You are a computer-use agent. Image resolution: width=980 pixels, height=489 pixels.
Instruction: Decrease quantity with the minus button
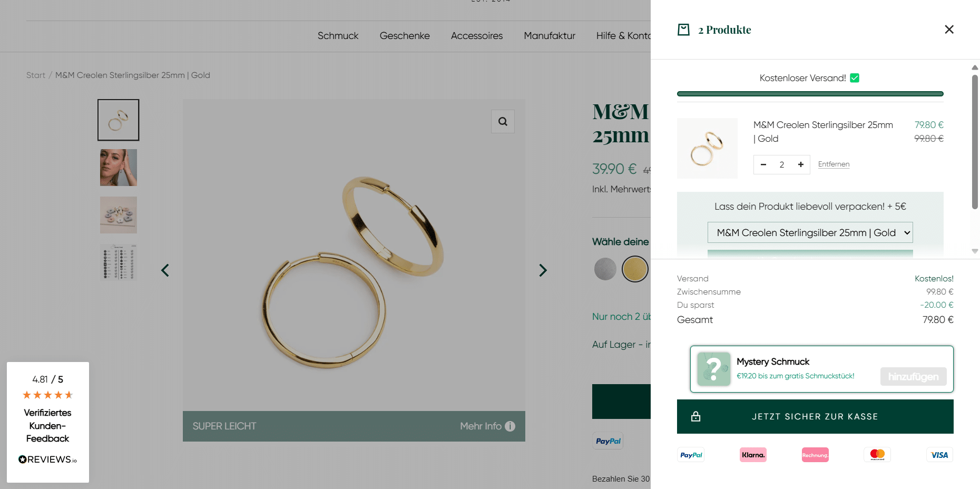763,164
